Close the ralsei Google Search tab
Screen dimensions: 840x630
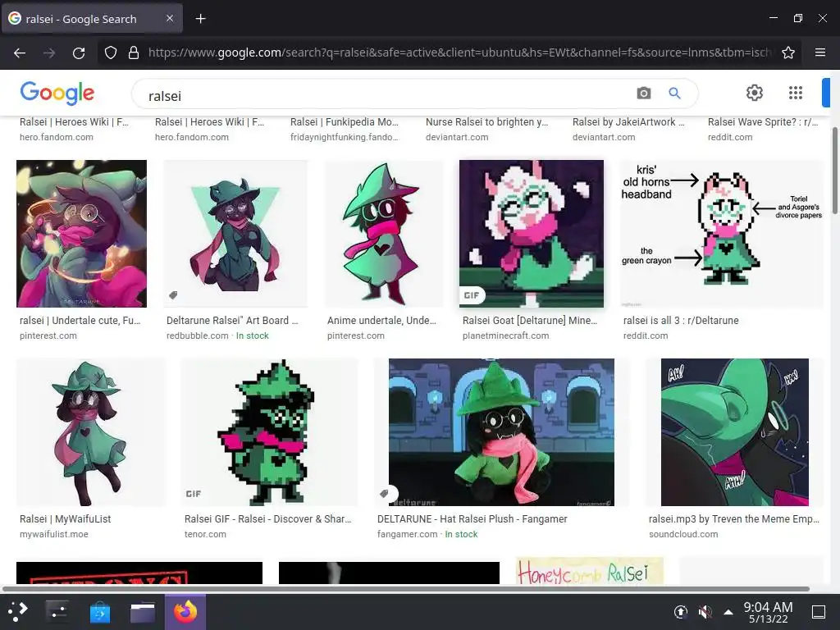pos(170,18)
